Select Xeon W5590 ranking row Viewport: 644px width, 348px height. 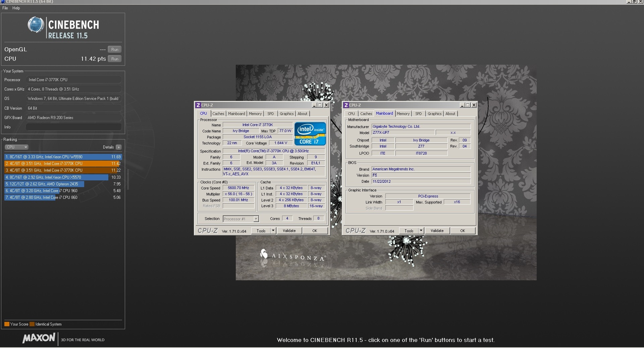point(63,157)
